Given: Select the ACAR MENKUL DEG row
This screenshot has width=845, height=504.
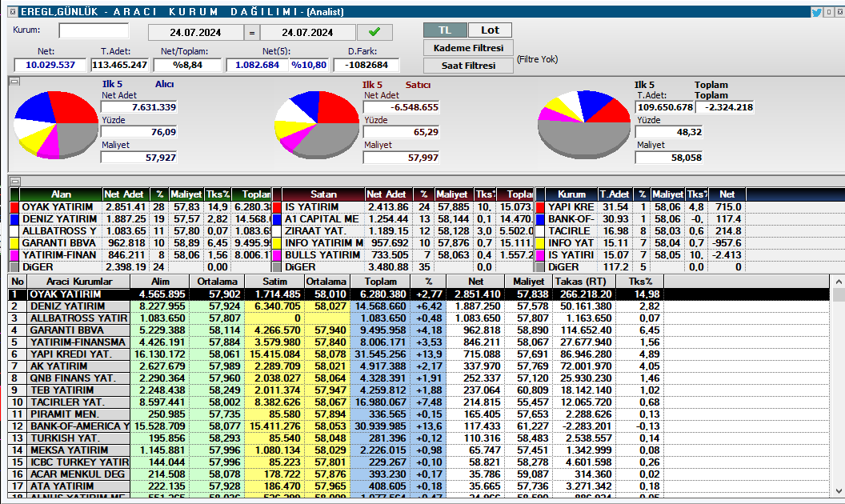Looking at the screenshot, I should click(418, 474).
